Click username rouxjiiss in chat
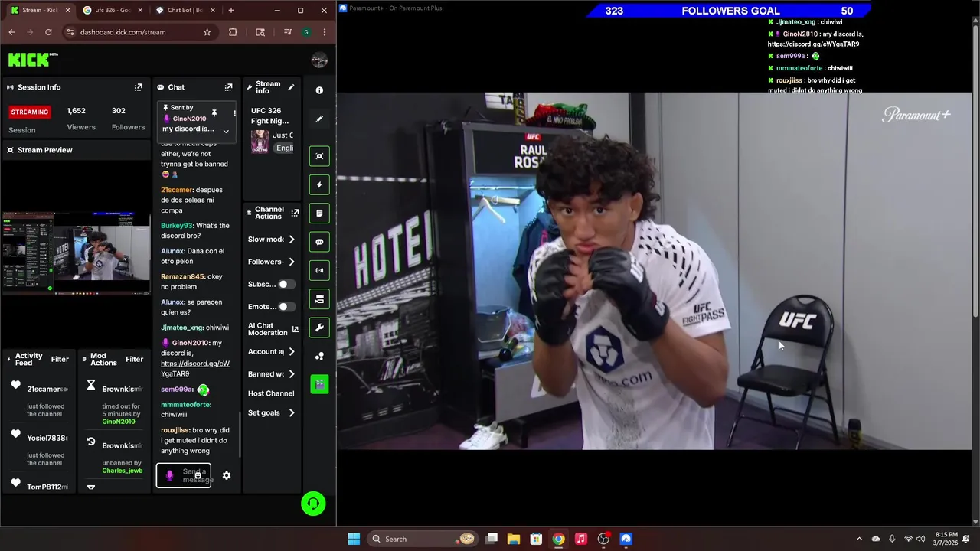This screenshot has width=980, height=551. (175, 430)
